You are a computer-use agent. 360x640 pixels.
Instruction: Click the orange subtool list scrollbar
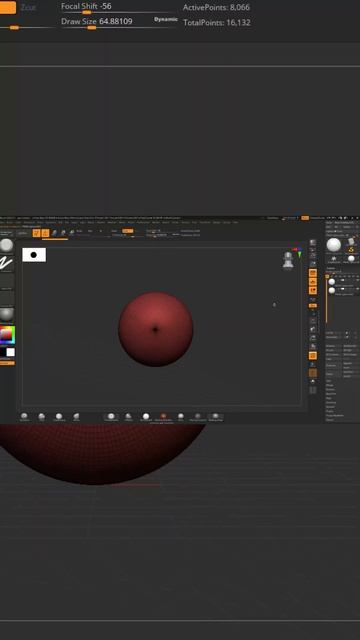pyautogui.click(x=327, y=300)
